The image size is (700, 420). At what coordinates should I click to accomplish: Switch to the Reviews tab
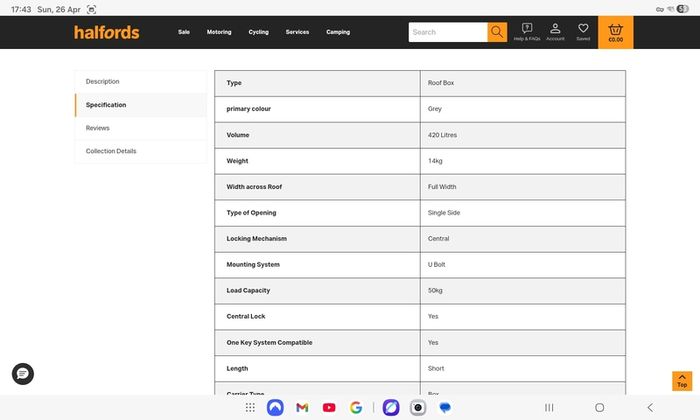coord(141,128)
